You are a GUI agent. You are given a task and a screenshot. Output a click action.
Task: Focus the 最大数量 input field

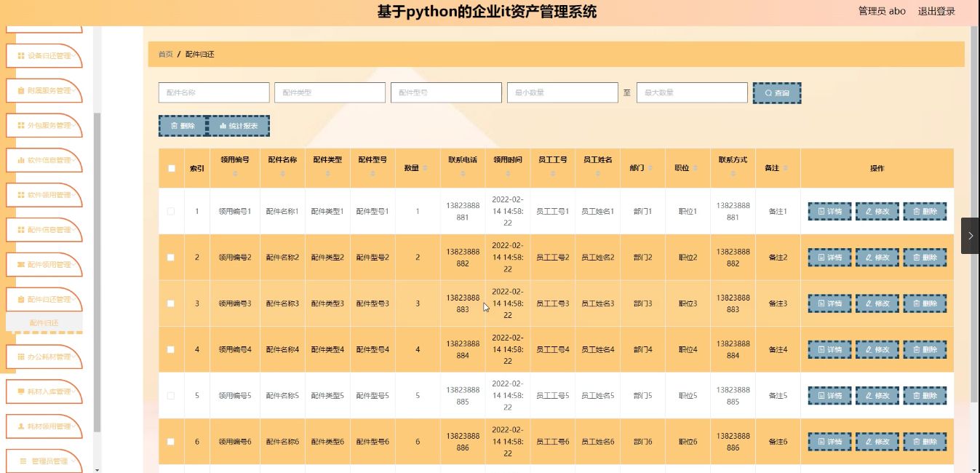point(692,92)
